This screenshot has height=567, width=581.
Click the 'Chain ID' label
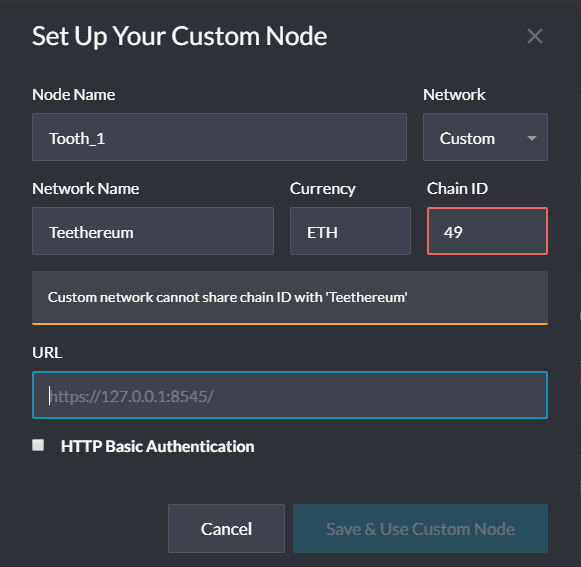(x=457, y=189)
